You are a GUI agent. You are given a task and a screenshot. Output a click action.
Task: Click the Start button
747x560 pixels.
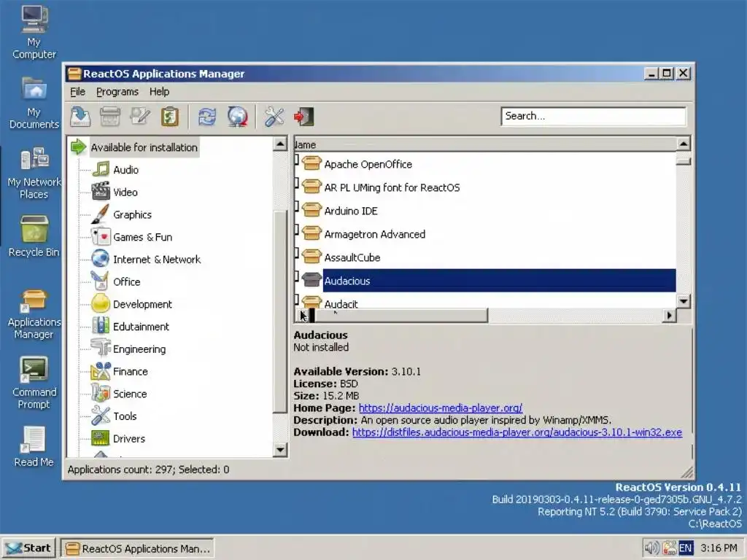[28, 548]
